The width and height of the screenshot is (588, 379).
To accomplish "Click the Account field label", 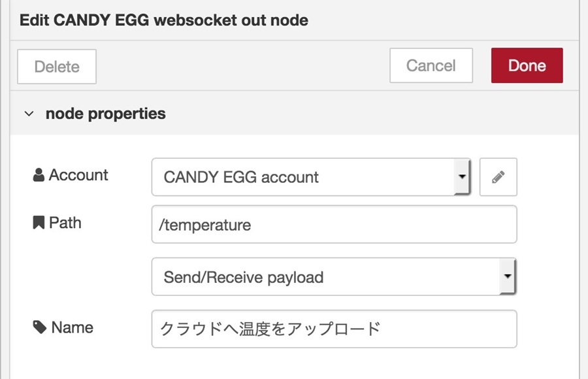I will [78, 175].
